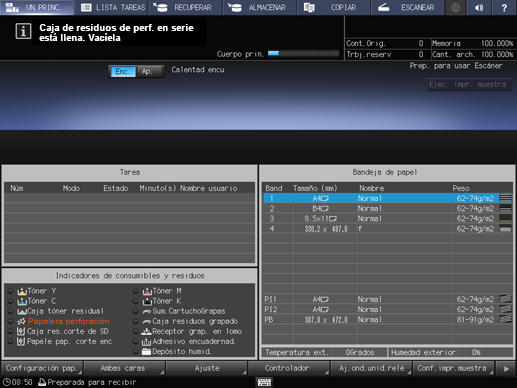Click the paper level icon for PI2
Viewport: 517px width, 388px height.
point(505,309)
